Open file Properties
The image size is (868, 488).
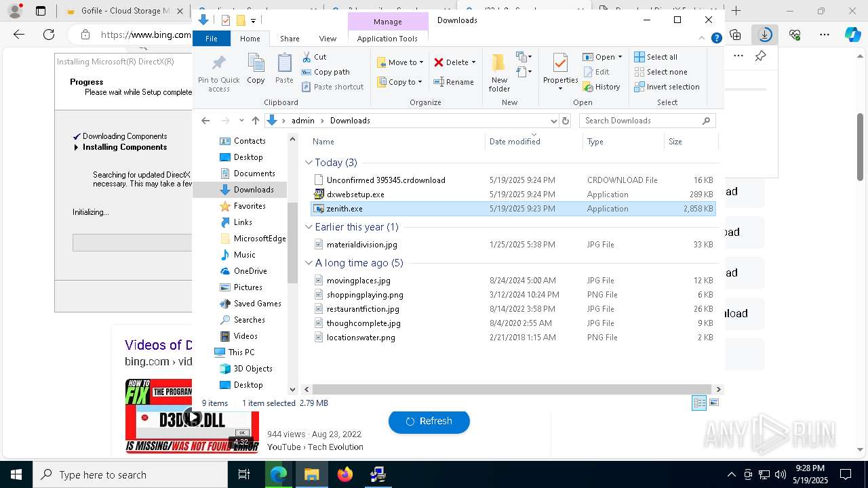(560, 71)
